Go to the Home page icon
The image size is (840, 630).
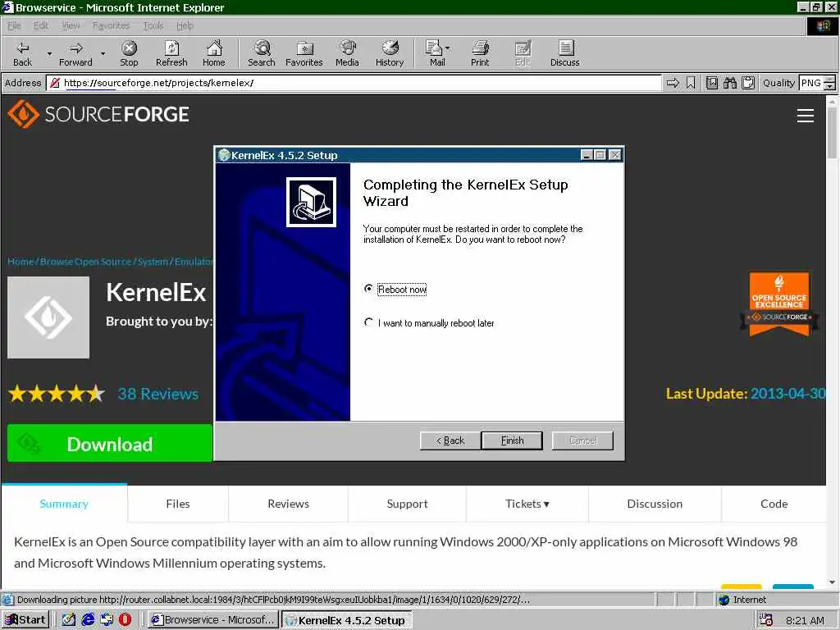[214, 53]
